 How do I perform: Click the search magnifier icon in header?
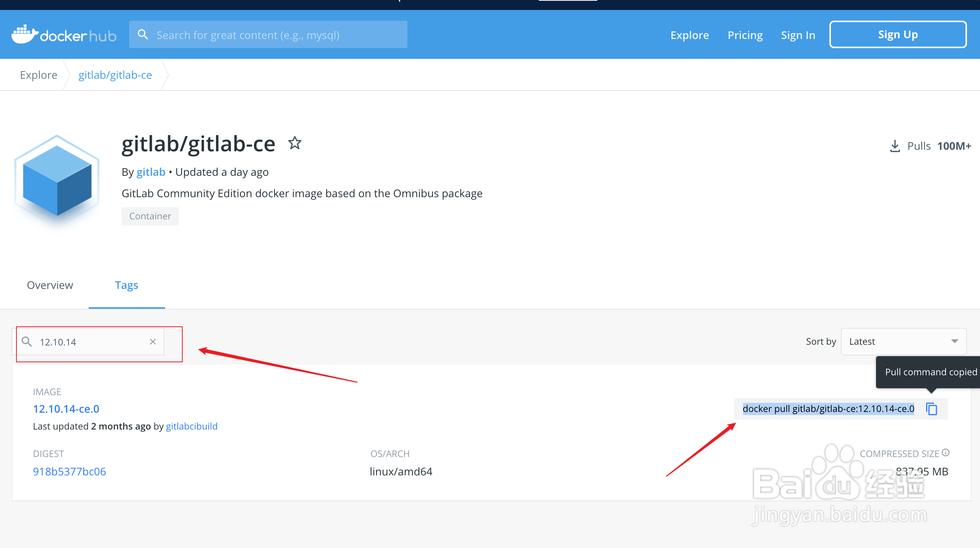pos(143,35)
